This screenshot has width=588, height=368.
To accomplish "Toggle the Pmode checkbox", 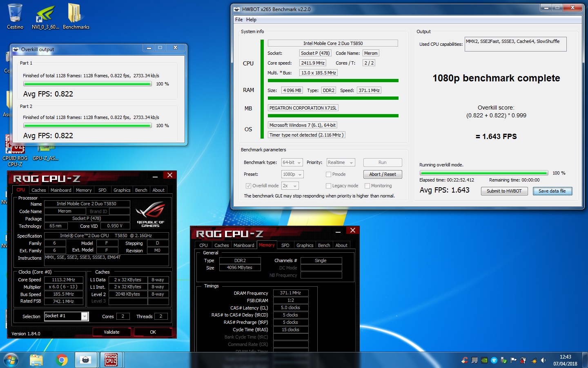I will point(328,174).
